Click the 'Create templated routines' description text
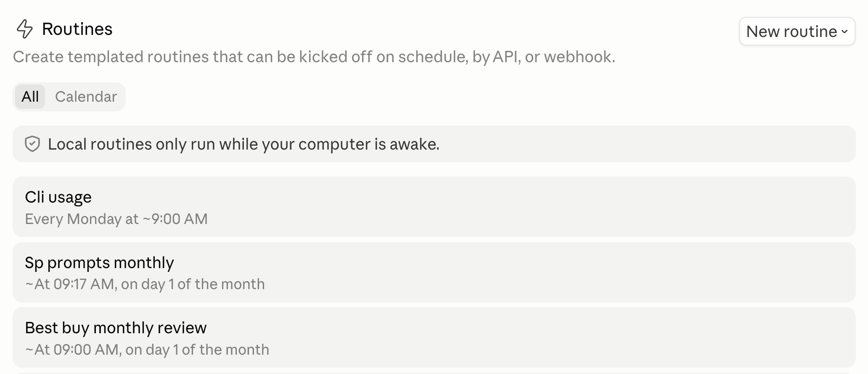Image resolution: width=868 pixels, height=374 pixels. (314, 57)
